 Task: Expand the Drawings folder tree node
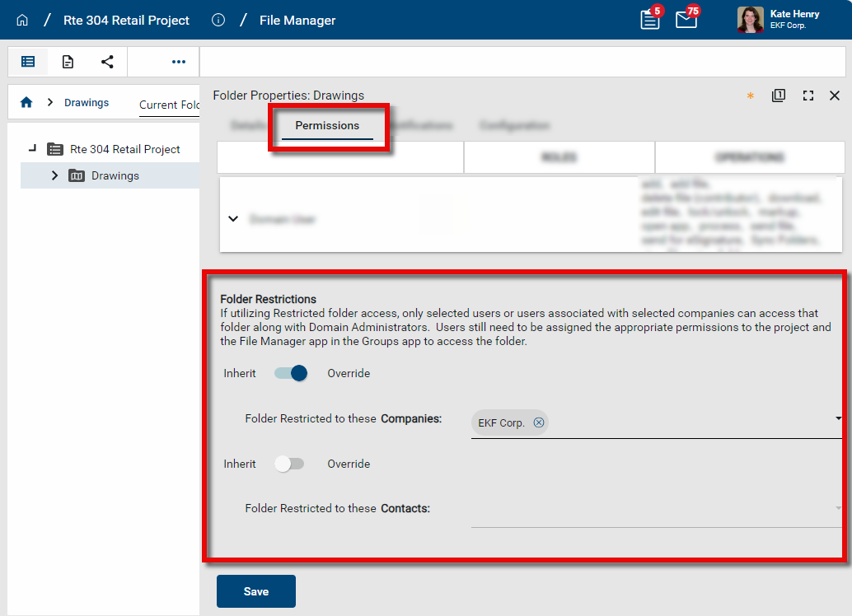(x=54, y=175)
